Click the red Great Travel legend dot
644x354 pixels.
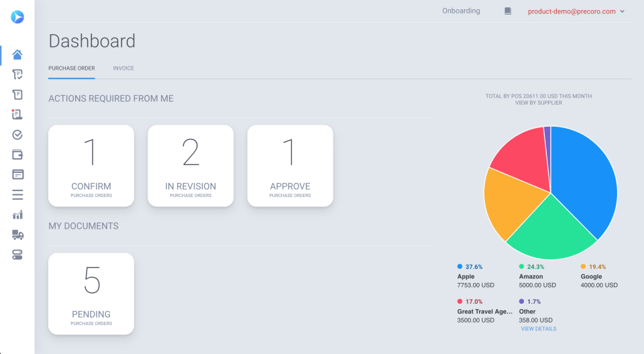pos(460,302)
